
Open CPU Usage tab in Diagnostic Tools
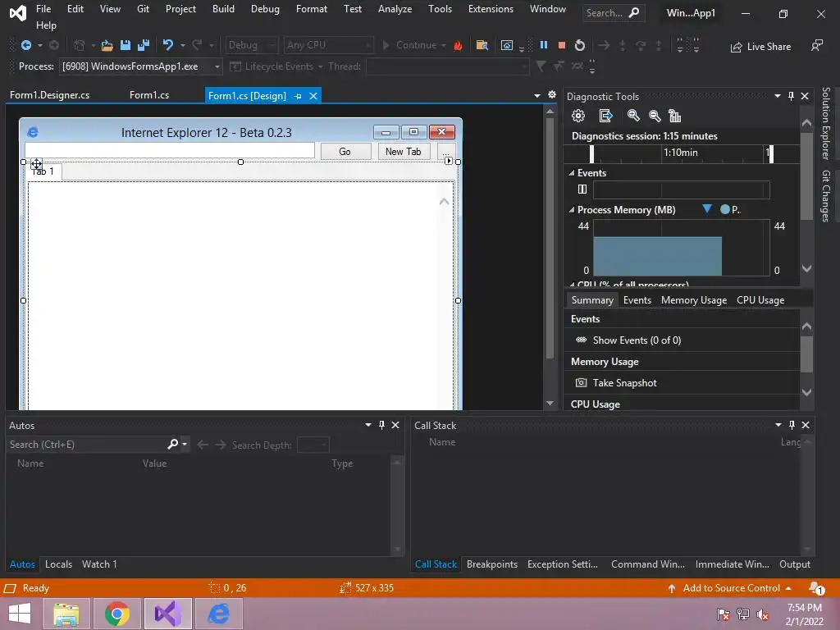(760, 300)
